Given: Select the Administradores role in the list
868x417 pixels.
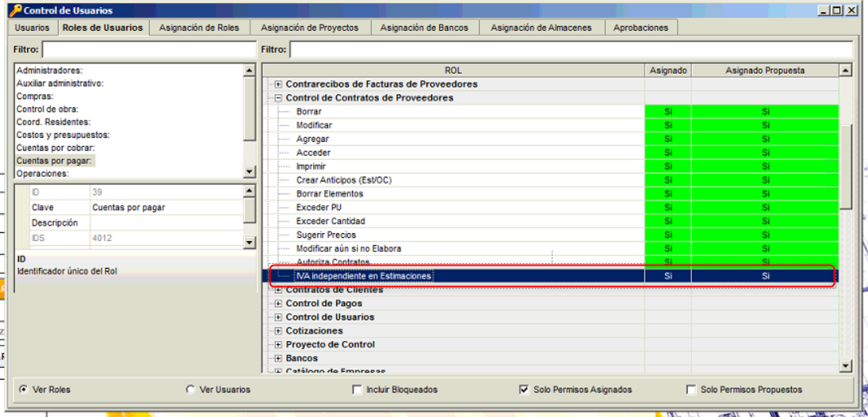Looking at the screenshot, I should [49, 71].
